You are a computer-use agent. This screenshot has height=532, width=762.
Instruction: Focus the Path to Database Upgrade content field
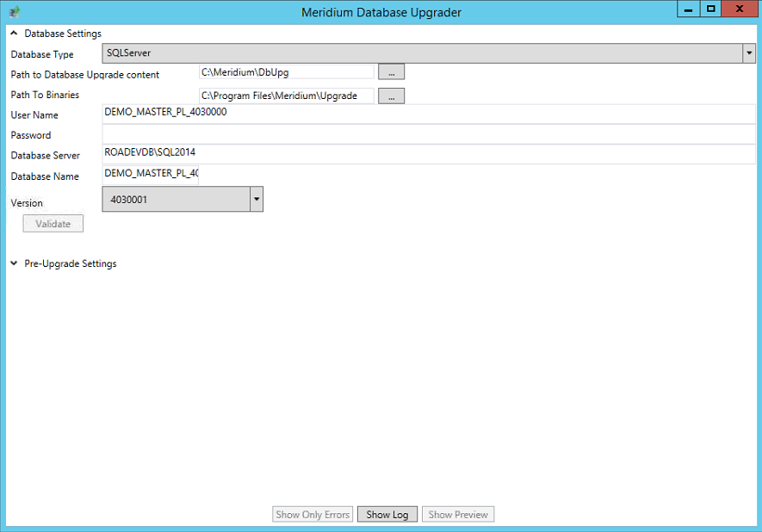coord(287,72)
